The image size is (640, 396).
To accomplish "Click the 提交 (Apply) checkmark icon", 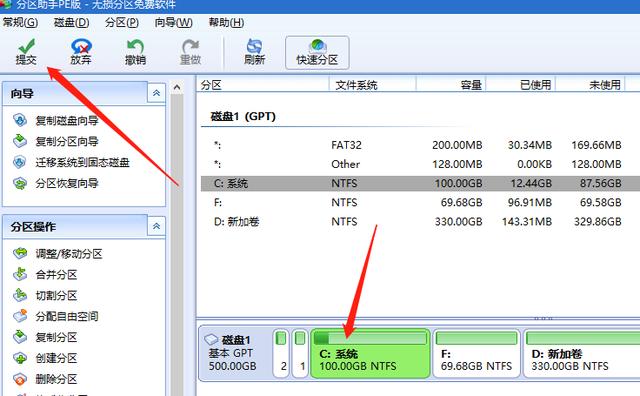I will point(27,46).
